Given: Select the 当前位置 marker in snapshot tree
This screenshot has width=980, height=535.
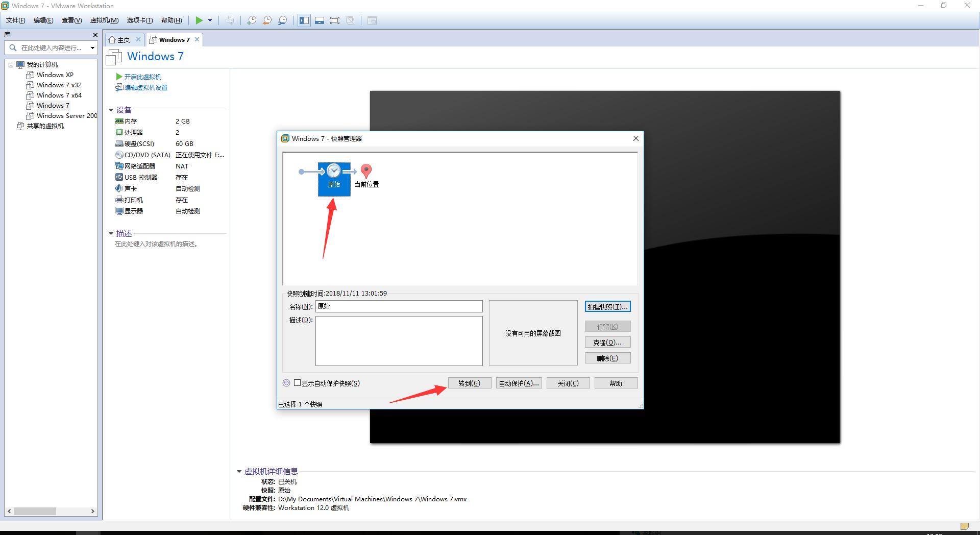Looking at the screenshot, I should [x=366, y=176].
